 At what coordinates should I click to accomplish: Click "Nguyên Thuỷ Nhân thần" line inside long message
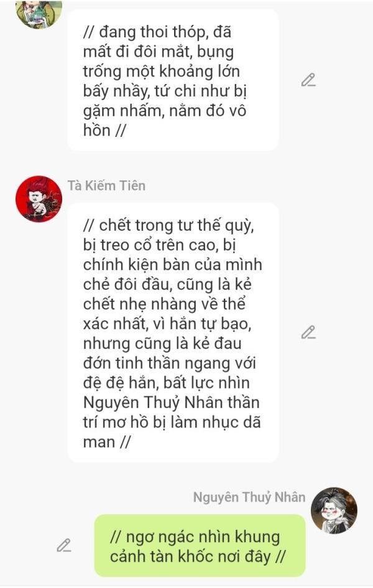click(x=171, y=403)
